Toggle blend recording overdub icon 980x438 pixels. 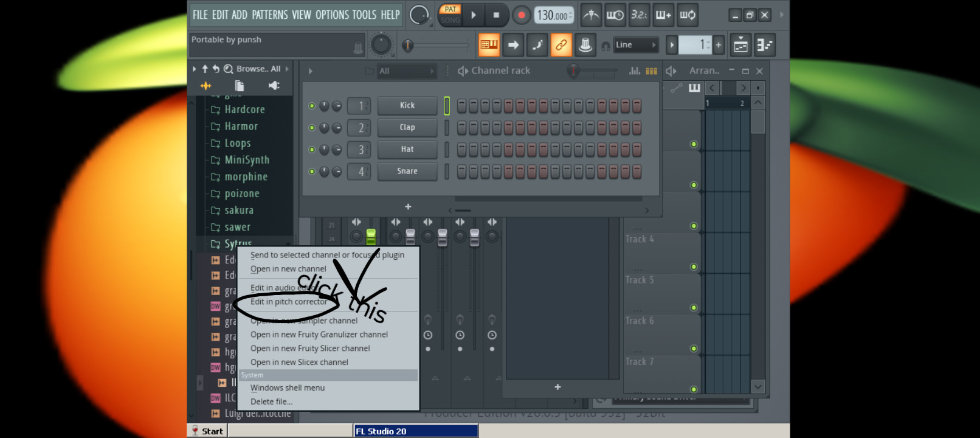(663, 15)
